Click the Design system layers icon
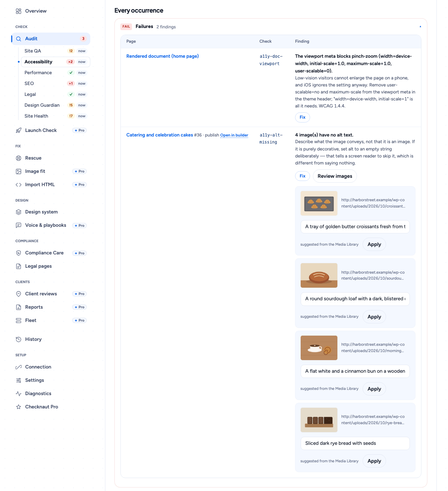 [19, 212]
